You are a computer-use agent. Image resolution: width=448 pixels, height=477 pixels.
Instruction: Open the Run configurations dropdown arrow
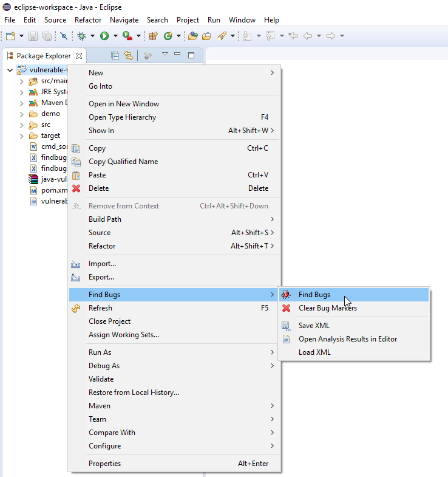115,36
